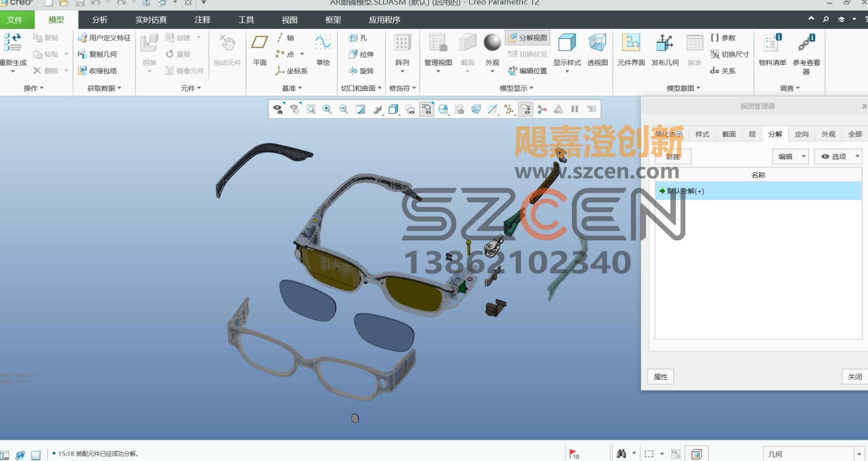The image size is (868, 461).
Task: Switch to the Orient (定向) tab
Action: 801,134
